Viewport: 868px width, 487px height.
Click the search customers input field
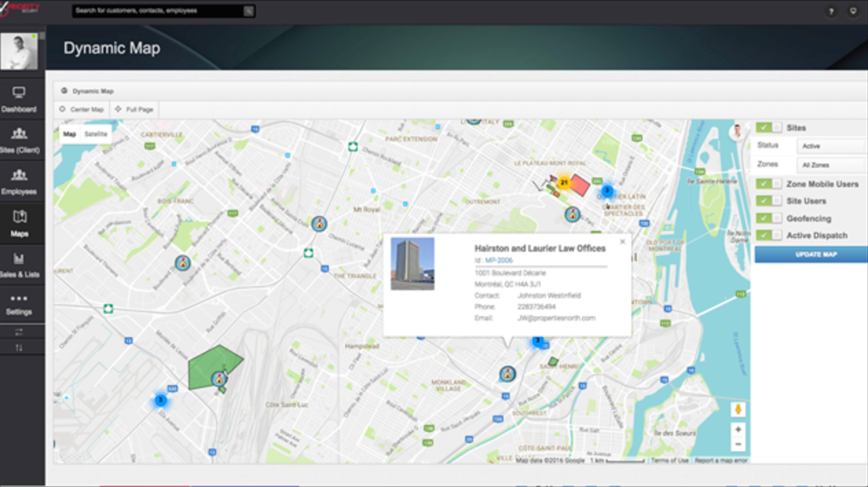click(158, 11)
